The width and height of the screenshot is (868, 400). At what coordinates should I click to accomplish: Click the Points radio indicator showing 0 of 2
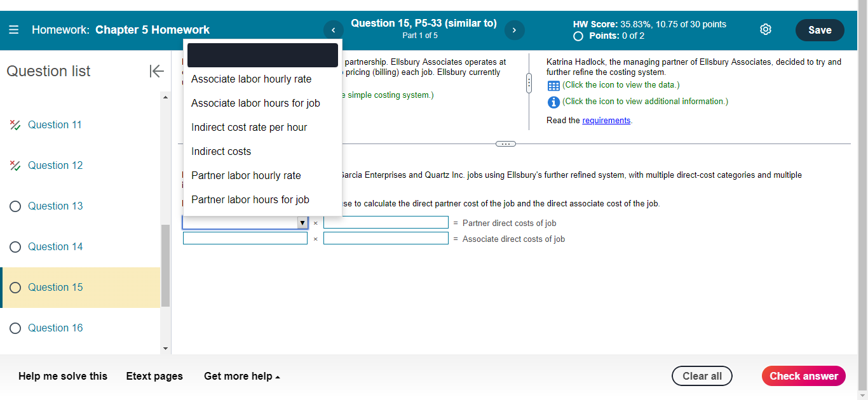[578, 36]
